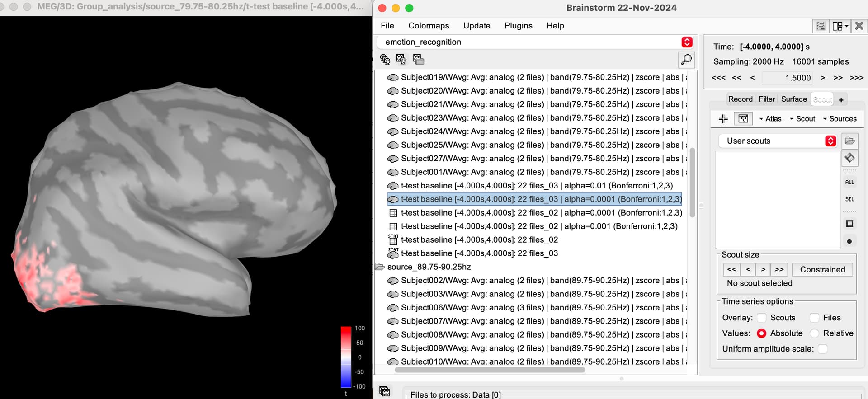The image size is (868, 399).
Task: Click the load scouts folder icon
Action: click(849, 141)
